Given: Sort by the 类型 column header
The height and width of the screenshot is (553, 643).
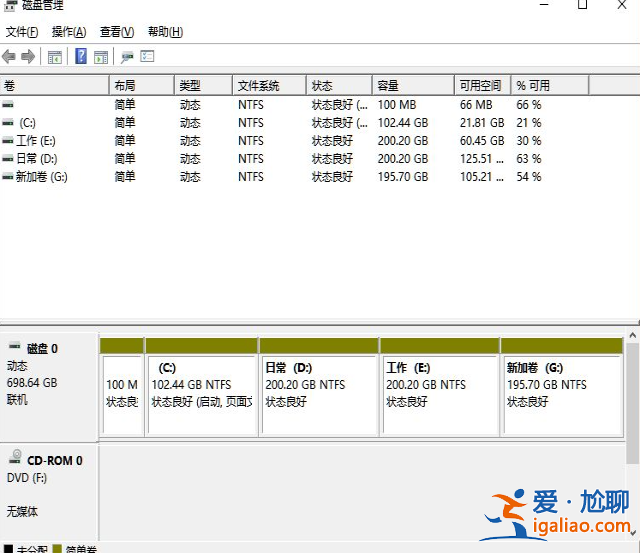Looking at the screenshot, I should [204, 85].
